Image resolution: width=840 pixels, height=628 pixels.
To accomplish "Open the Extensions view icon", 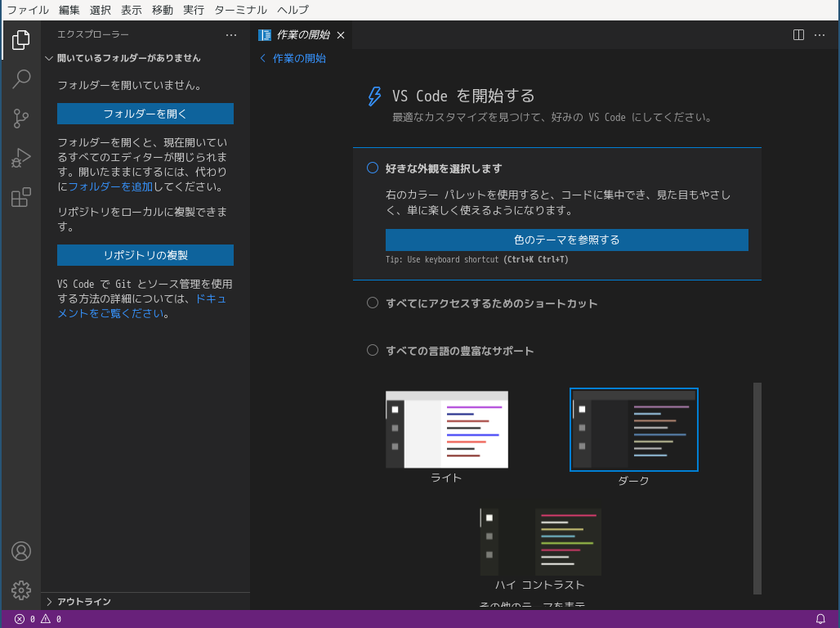I will (x=21, y=197).
